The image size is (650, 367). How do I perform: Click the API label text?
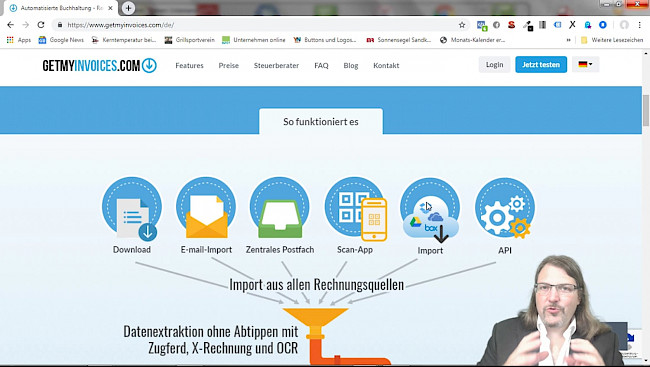tap(504, 250)
